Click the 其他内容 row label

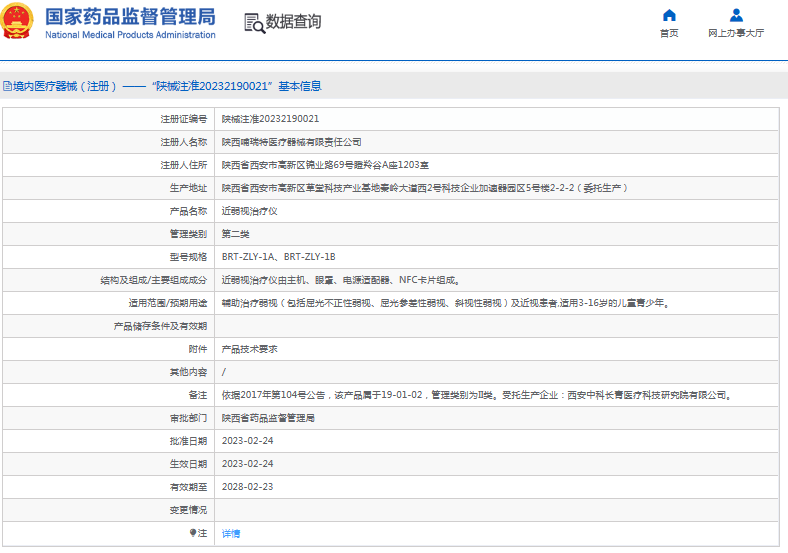point(188,372)
